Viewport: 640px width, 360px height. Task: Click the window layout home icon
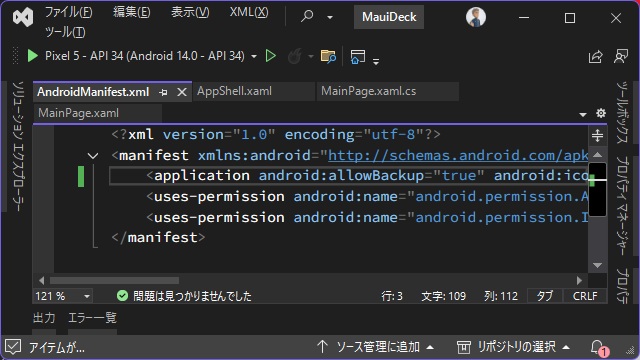pos(358,57)
